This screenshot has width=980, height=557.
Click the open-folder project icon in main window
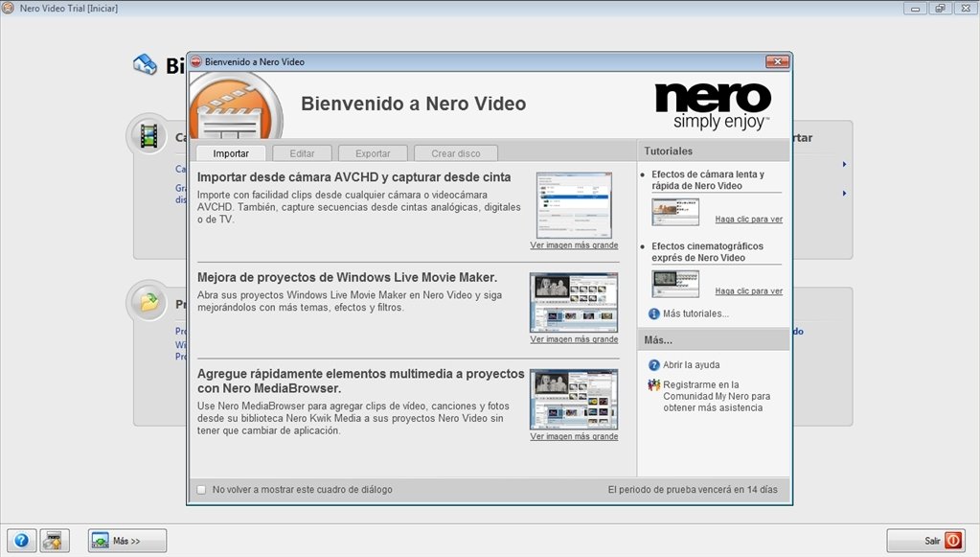click(x=148, y=303)
